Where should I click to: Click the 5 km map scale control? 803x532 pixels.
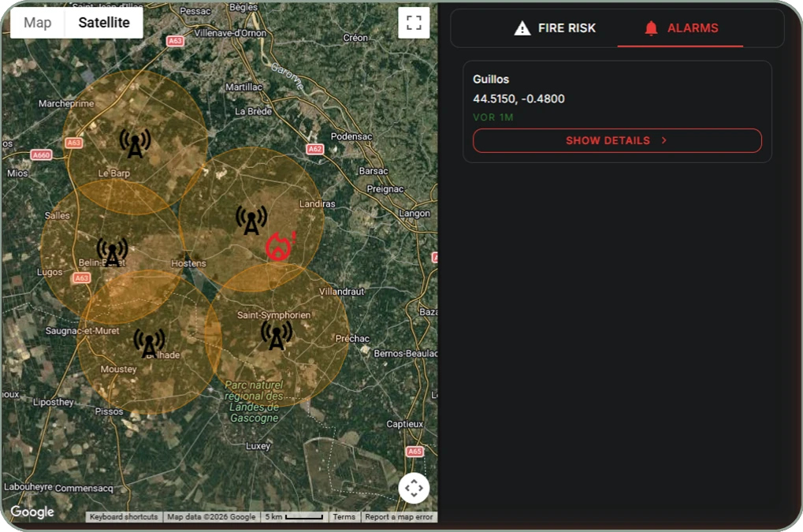pyautogui.click(x=294, y=517)
